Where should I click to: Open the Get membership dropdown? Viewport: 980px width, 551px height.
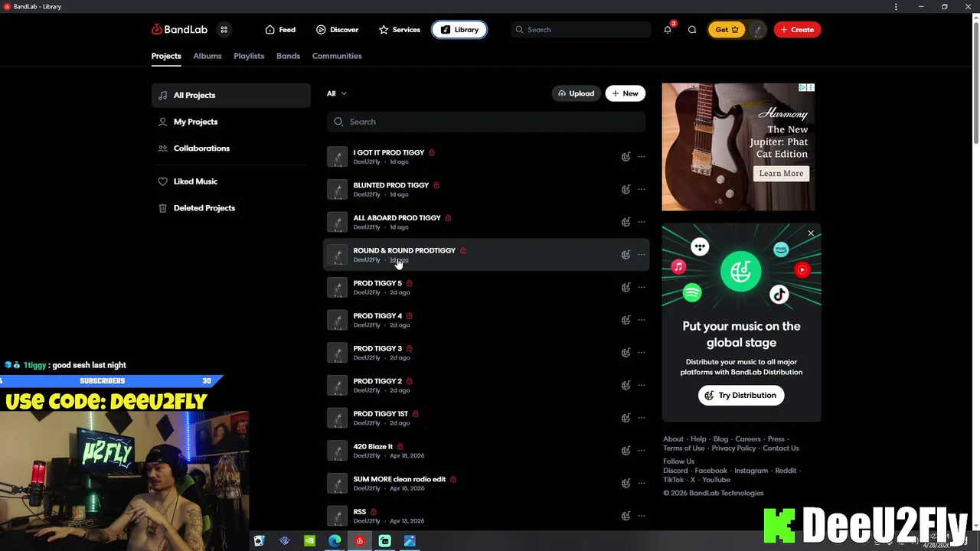point(727,30)
